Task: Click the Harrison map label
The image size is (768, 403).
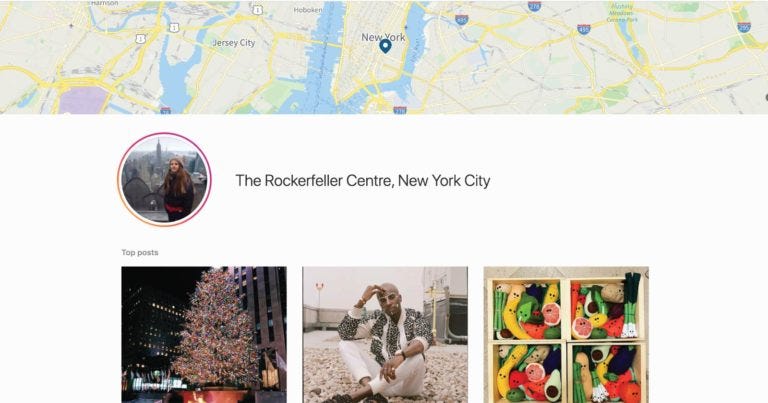Action: pyautogui.click(x=104, y=3)
